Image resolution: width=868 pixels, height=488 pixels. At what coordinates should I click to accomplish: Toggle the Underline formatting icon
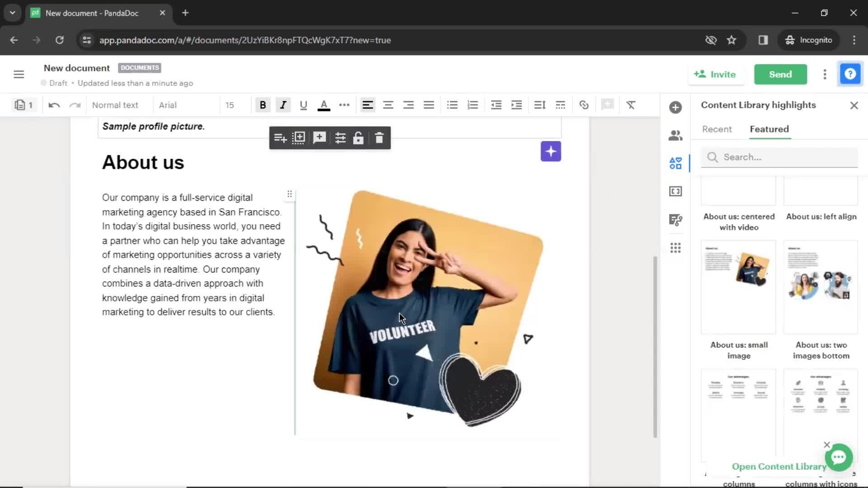click(x=303, y=105)
